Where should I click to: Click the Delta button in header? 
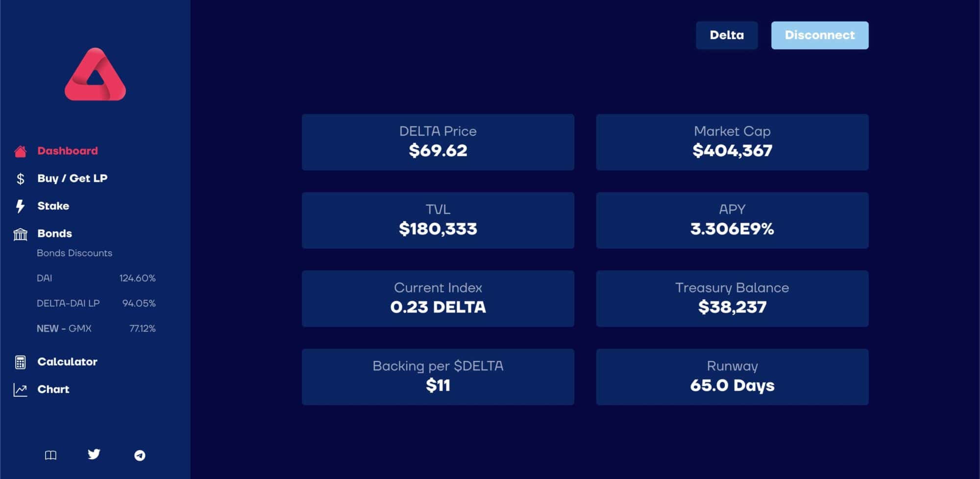coord(727,35)
